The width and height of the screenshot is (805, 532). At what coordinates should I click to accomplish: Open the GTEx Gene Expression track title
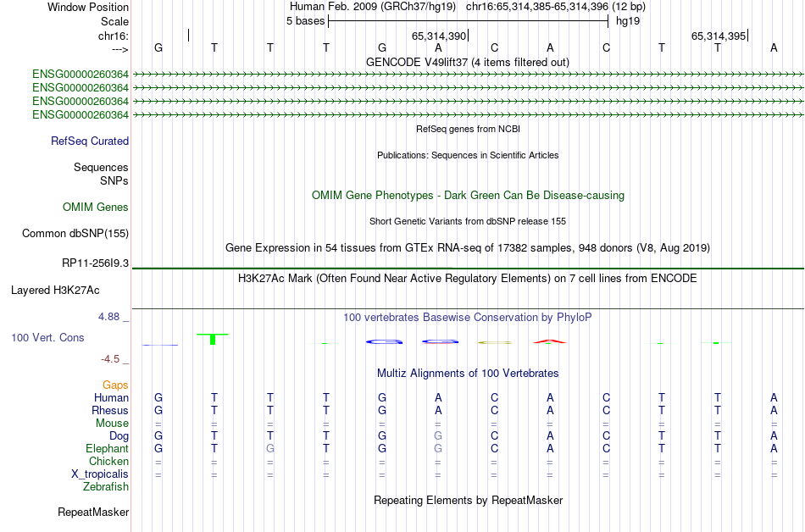[x=468, y=248]
